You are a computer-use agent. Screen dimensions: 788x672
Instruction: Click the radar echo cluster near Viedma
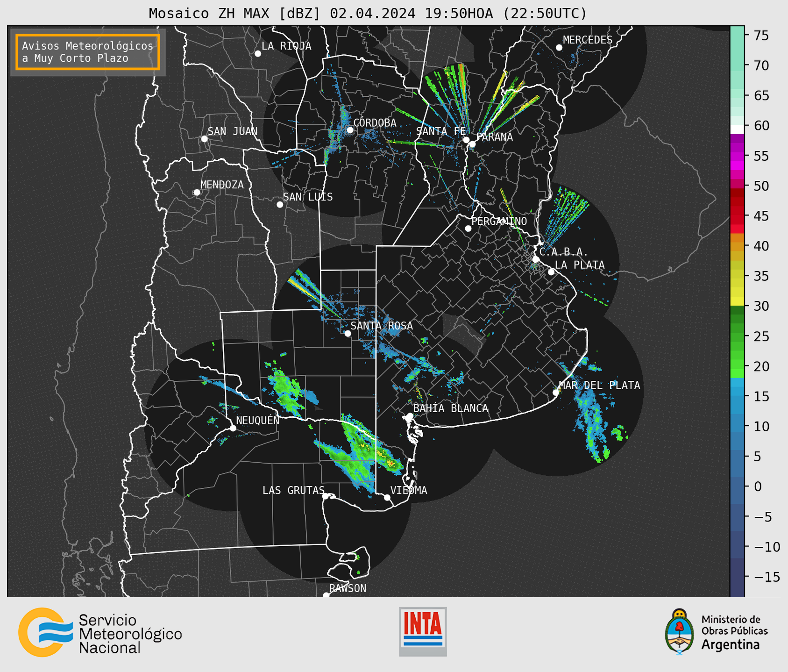[x=360, y=453]
